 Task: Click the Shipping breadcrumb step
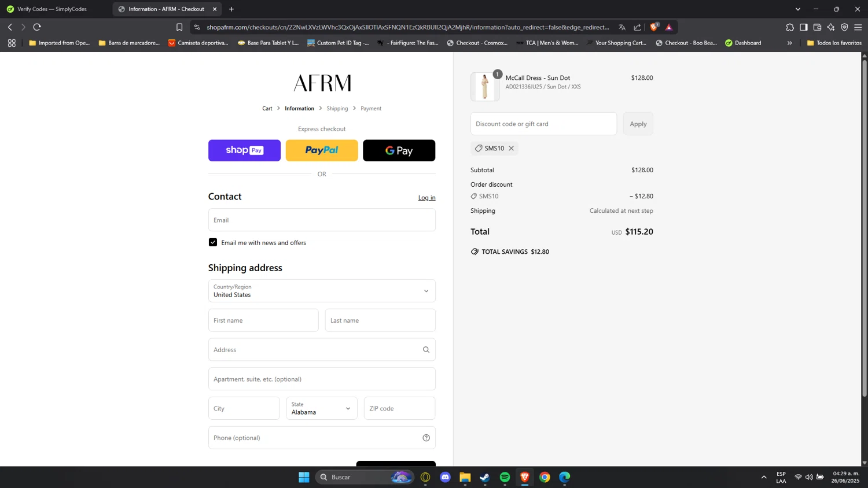click(337, 109)
